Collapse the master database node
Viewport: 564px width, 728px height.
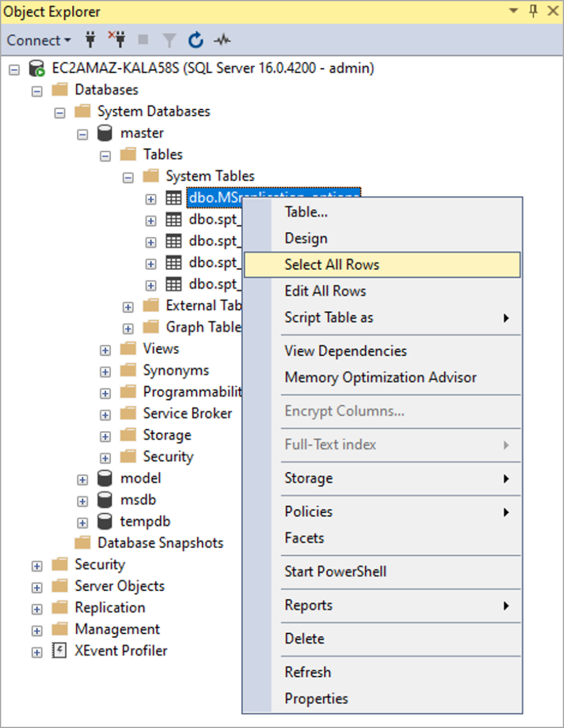[x=83, y=134]
